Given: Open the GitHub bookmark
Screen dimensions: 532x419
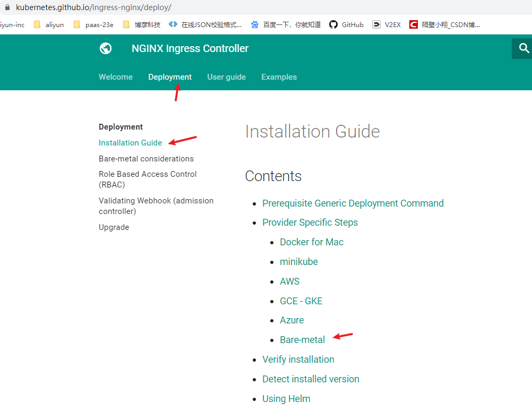Looking at the screenshot, I should point(346,24).
